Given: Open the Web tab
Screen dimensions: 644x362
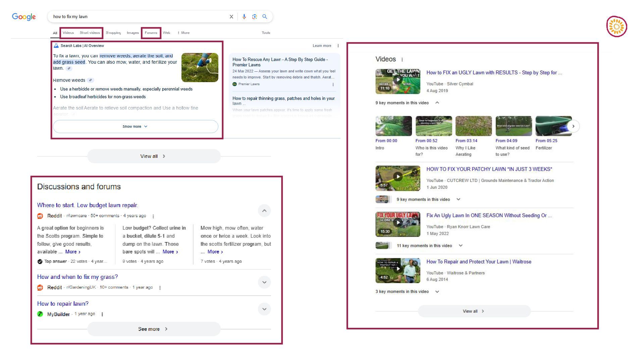Looking at the screenshot, I should tap(167, 33).
